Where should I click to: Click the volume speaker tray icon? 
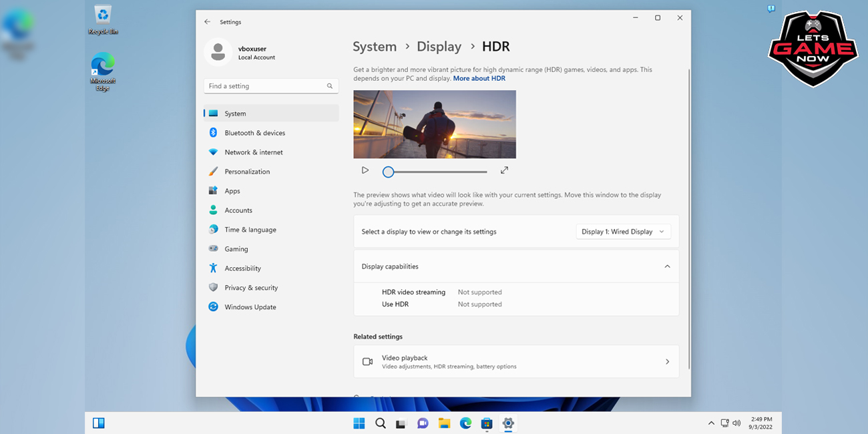pyautogui.click(x=736, y=423)
